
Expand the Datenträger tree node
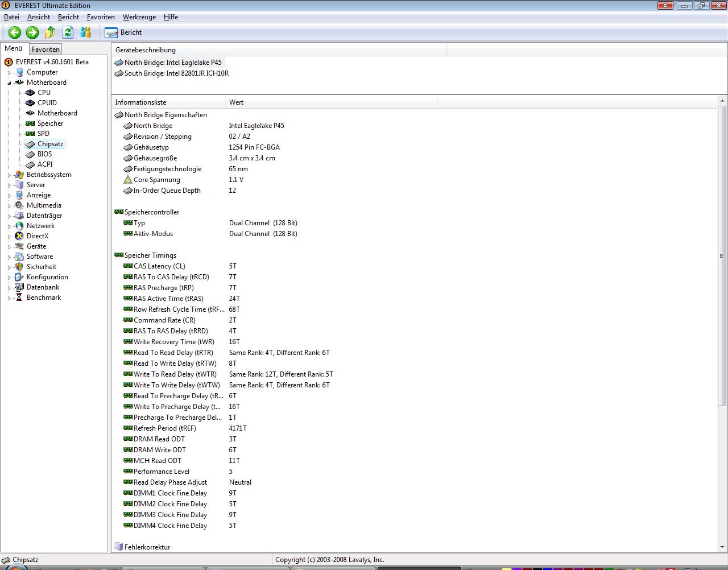tap(9, 216)
